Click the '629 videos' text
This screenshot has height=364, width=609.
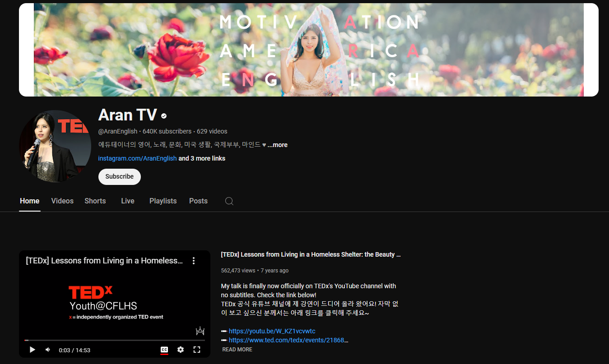tap(212, 131)
